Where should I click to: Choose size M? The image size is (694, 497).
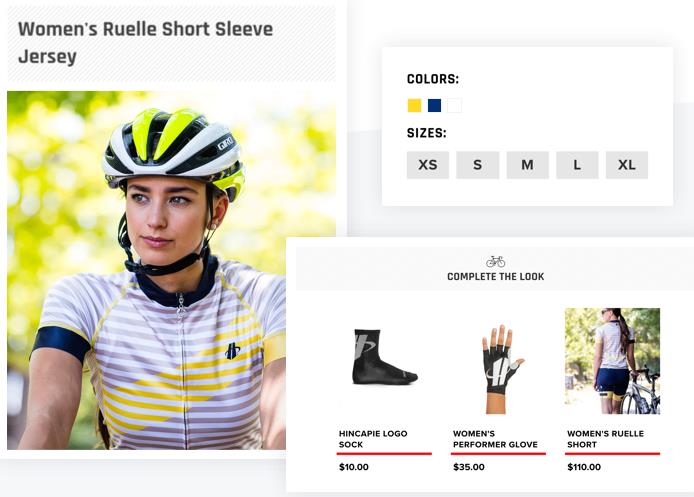pyautogui.click(x=527, y=165)
